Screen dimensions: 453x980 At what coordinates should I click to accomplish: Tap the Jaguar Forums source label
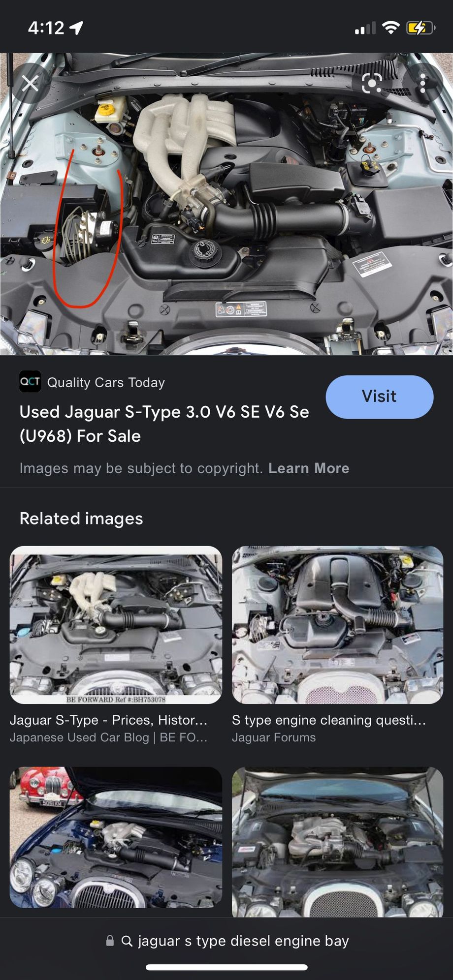tap(274, 737)
